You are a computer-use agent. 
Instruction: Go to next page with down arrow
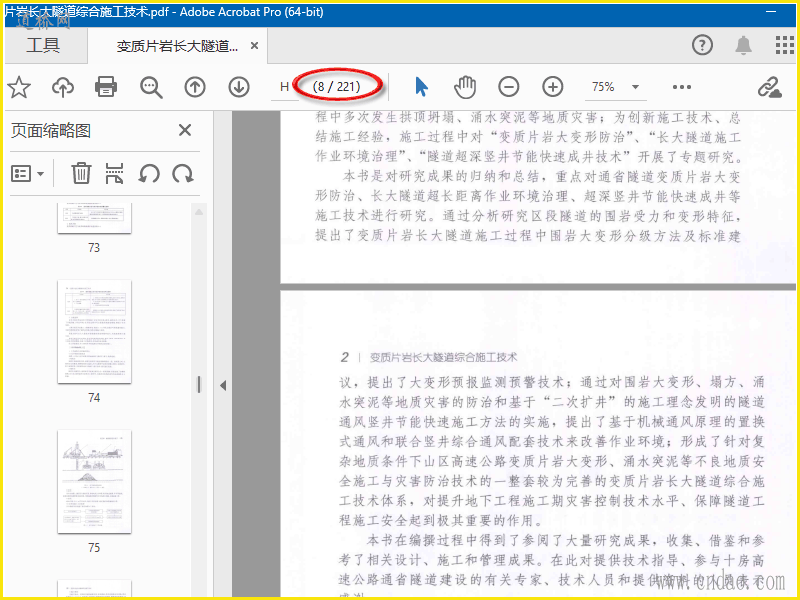[x=238, y=87]
